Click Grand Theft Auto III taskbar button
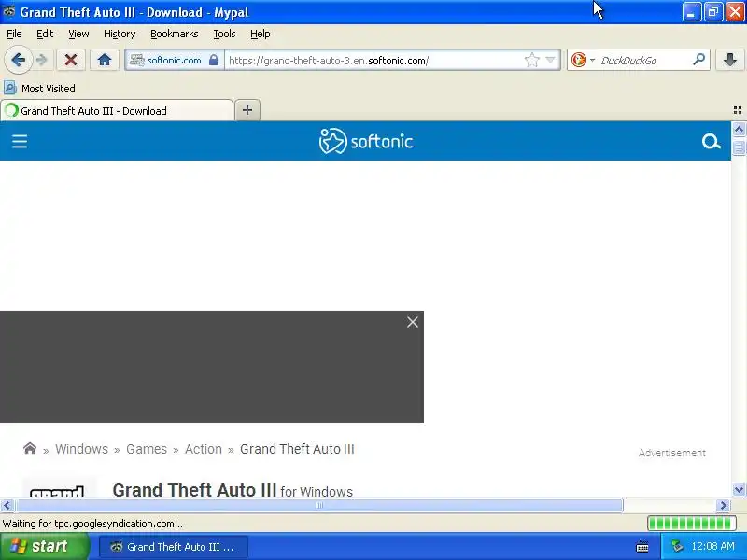Viewport: 747px width, 560px height. pyautogui.click(x=174, y=547)
